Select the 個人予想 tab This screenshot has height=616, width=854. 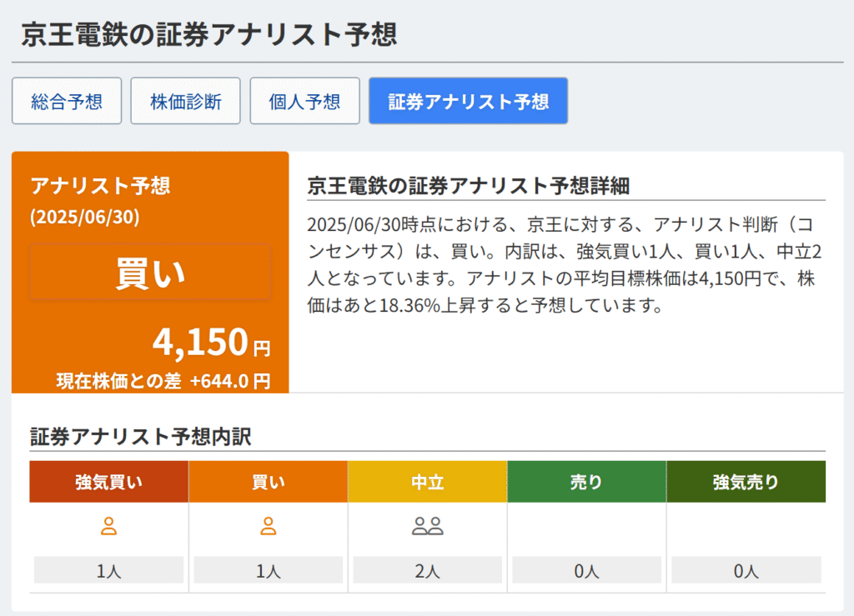pos(304,101)
